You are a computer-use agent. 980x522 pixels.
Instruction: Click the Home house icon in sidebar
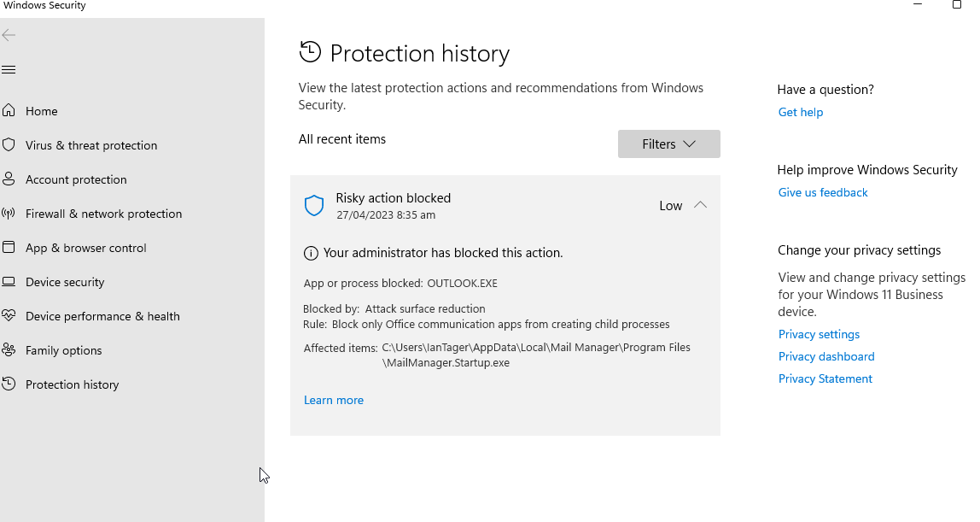(x=9, y=110)
